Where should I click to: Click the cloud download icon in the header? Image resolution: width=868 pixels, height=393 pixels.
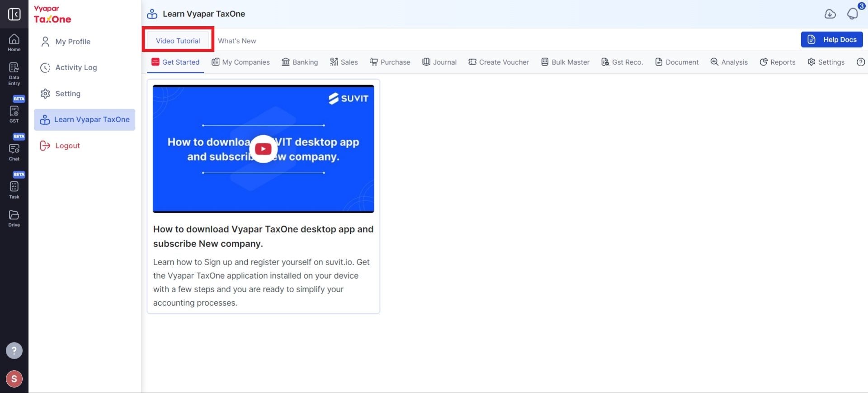(x=830, y=14)
